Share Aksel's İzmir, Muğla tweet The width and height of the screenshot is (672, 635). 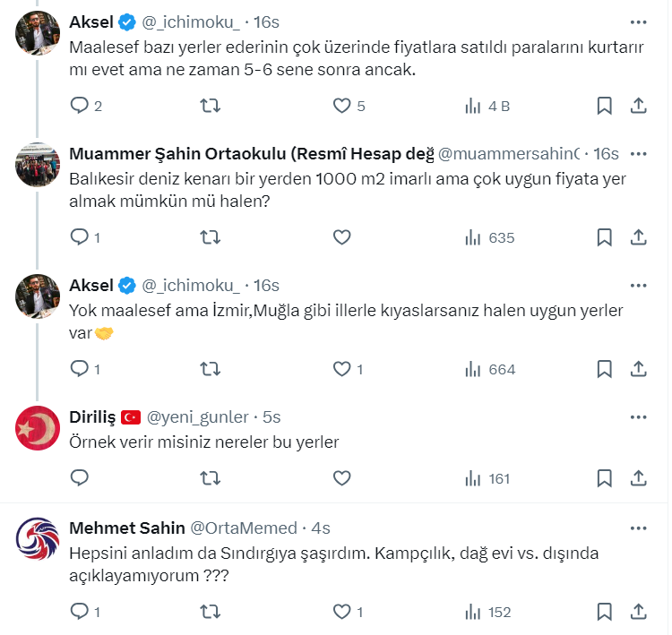[x=639, y=369]
